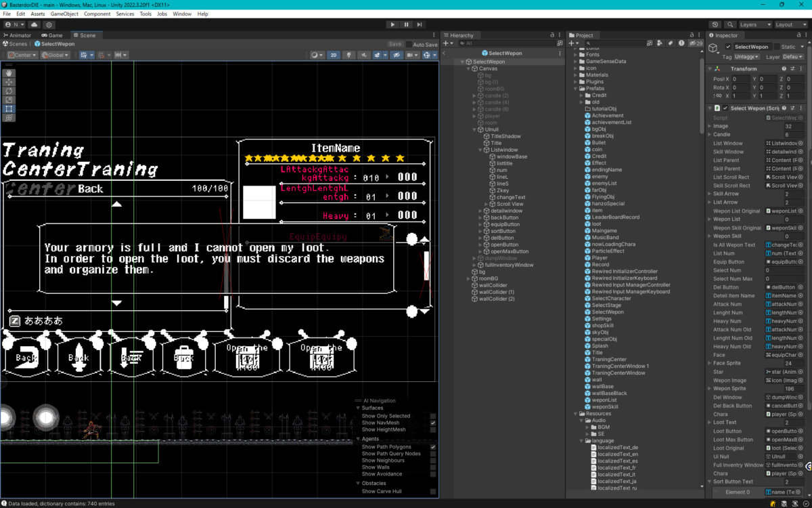
Task: Select the Transform tool in Scene
Action: point(9,117)
